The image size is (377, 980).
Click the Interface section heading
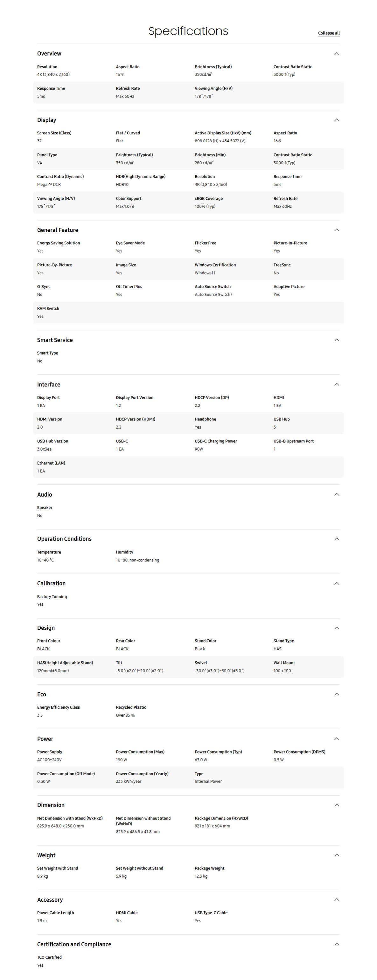click(x=48, y=385)
